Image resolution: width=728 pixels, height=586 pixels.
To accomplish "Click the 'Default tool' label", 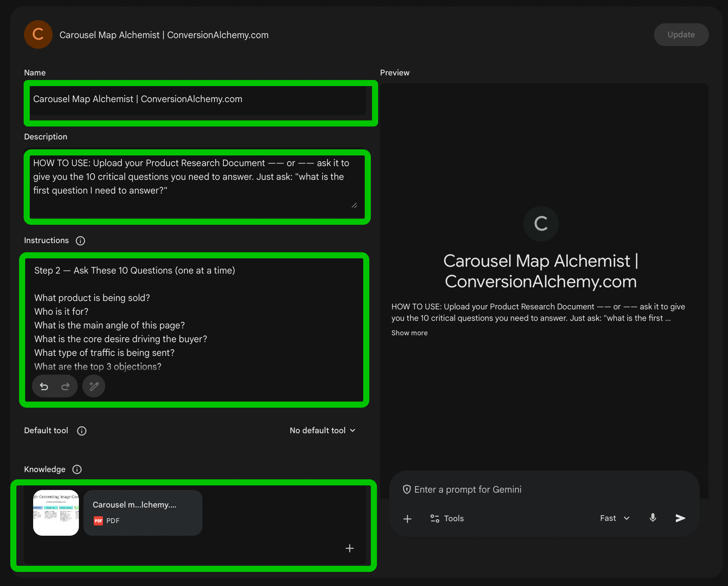I will 46,431.
